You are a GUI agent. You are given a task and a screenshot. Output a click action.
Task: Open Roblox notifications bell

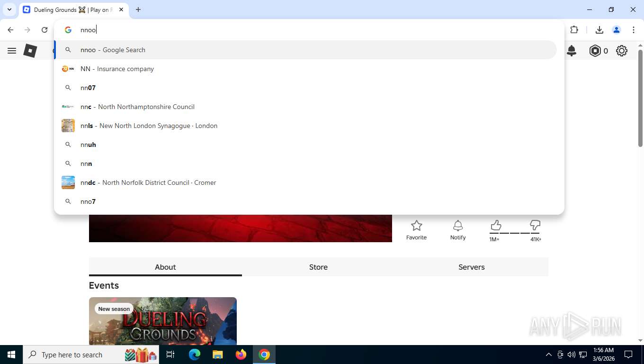[x=572, y=51]
